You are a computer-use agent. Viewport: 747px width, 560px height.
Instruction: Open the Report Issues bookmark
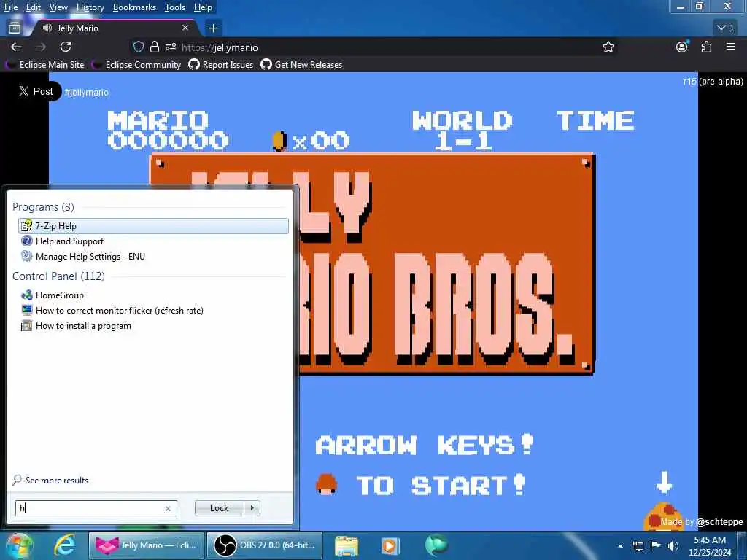(221, 65)
